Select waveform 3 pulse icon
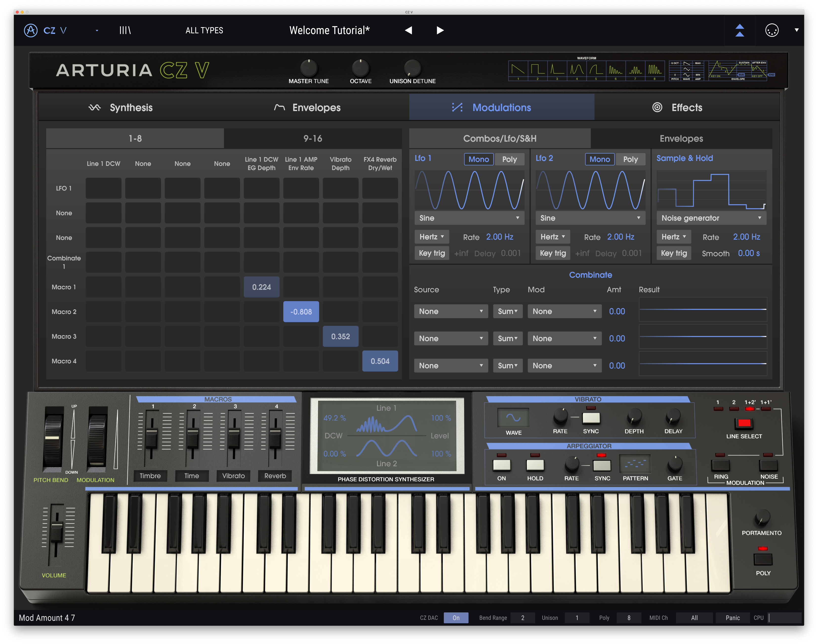The width and height of the screenshot is (818, 644). tap(557, 71)
